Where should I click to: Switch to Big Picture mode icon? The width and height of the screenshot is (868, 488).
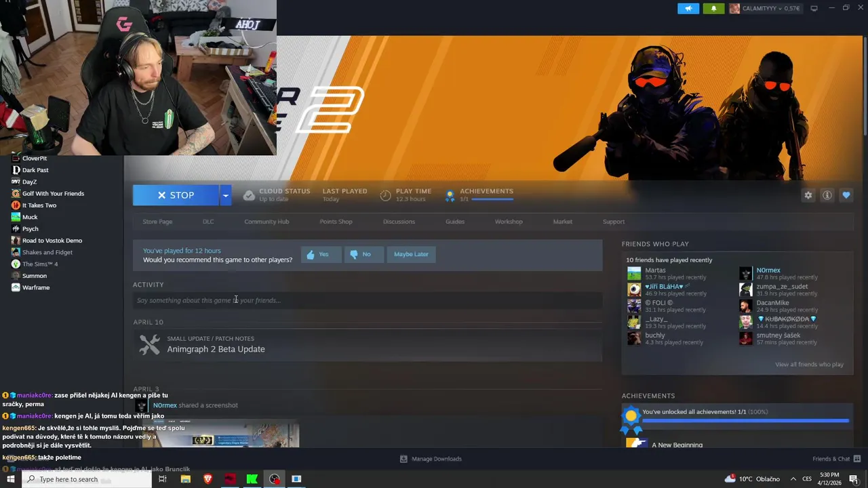point(814,9)
